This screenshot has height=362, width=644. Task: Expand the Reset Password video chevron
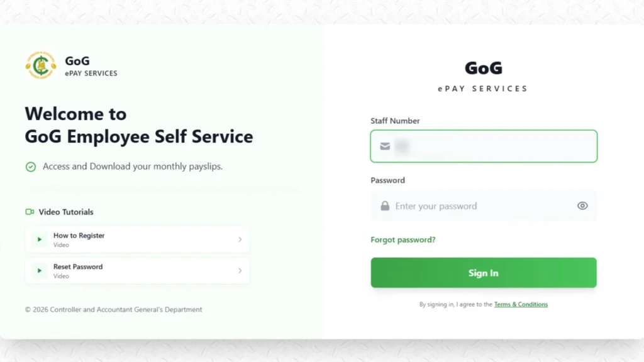point(240,271)
